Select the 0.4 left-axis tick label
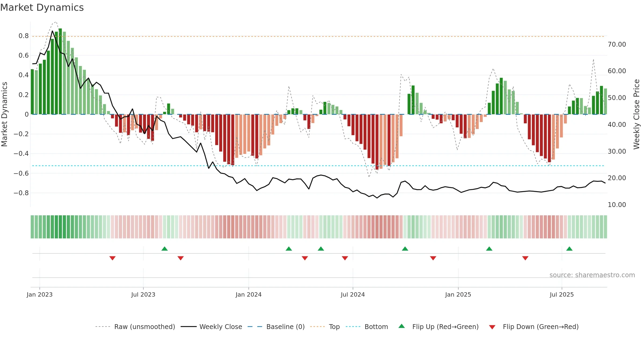Screen dimensions: 644x362 pos(24,75)
